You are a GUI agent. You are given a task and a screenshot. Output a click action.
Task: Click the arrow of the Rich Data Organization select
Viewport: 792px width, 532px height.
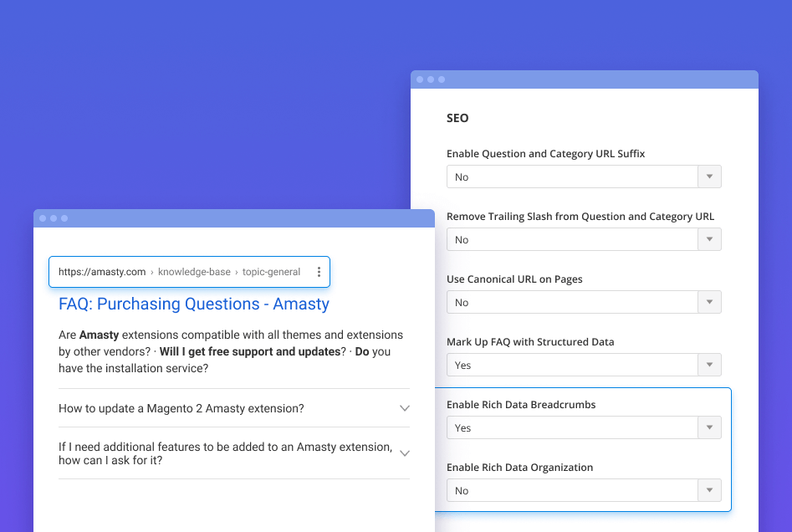pos(709,491)
